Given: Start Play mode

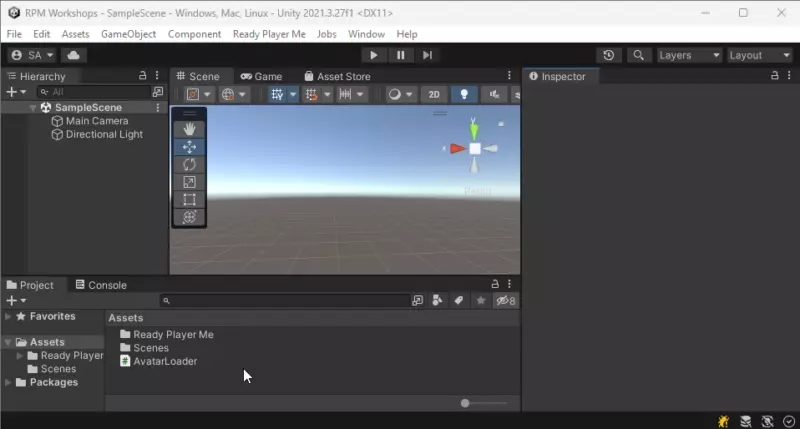Looking at the screenshot, I should [x=373, y=55].
